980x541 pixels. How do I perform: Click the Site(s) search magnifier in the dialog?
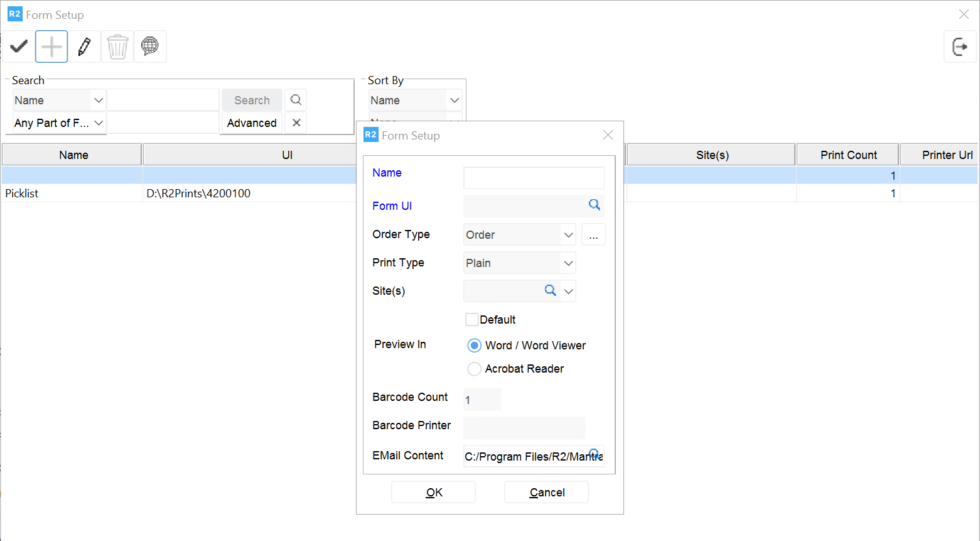click(551, 290)
